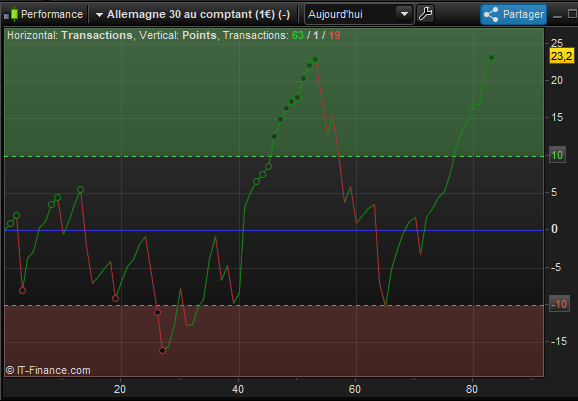
Task: Click the red -10 threshold label
Action: (559, 304)
